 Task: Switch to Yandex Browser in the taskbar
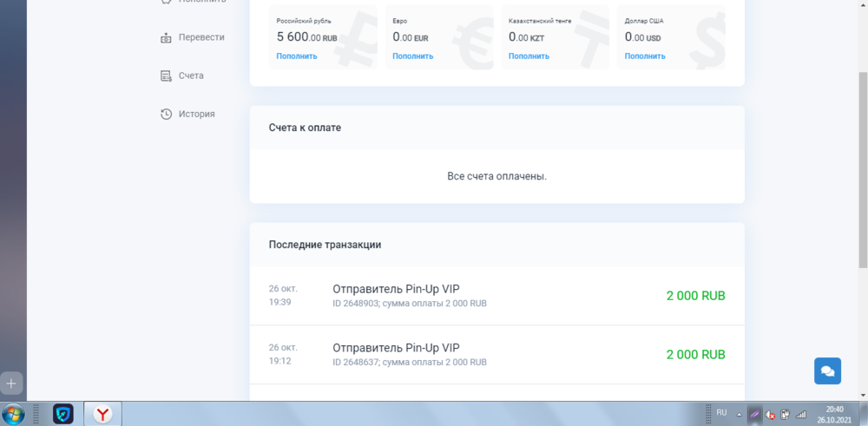(102, 414)
